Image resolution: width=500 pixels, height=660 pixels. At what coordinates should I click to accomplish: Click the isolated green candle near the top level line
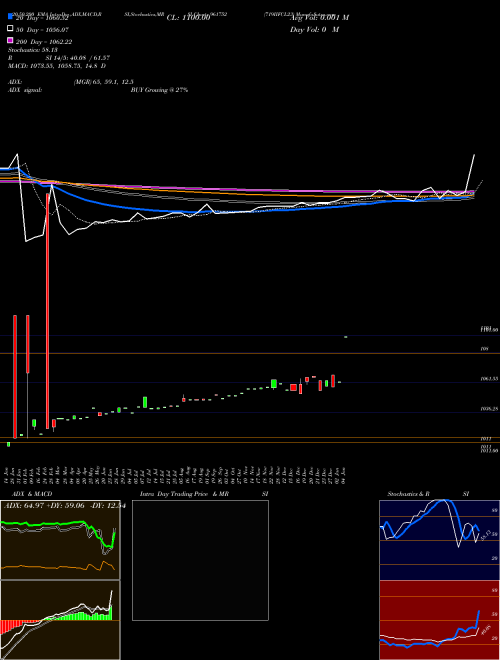click(x=346, y=337)
